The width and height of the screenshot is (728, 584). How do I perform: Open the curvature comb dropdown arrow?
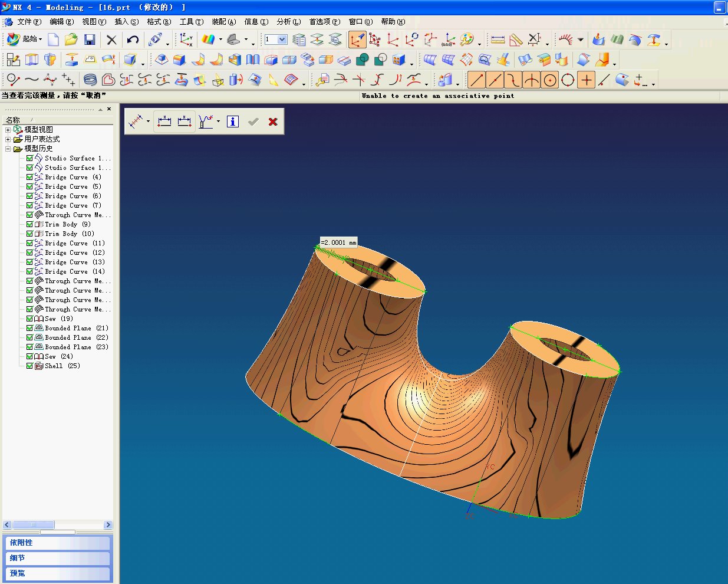581,40
